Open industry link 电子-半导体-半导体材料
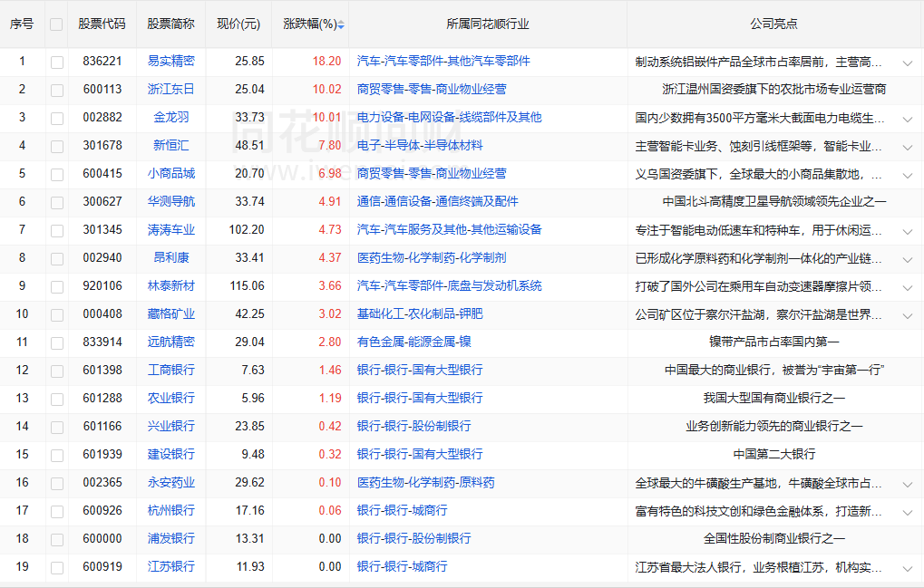Screen dimensions: 924x588 tap(420, 145)
